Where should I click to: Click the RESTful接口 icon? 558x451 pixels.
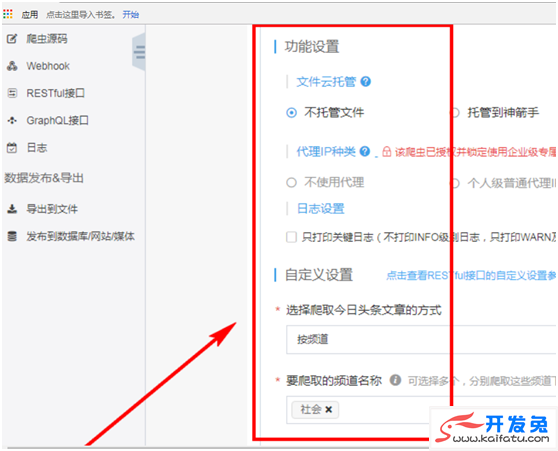(12, 93)
